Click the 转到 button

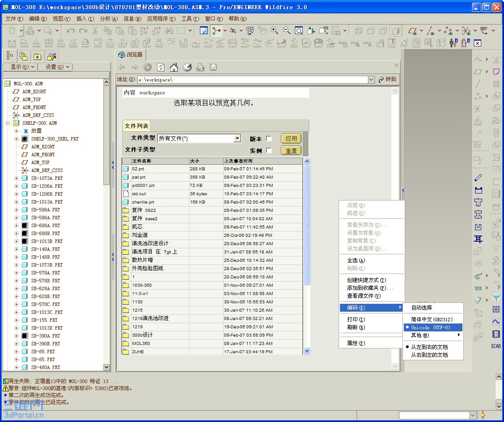click(x=387, y=79)
